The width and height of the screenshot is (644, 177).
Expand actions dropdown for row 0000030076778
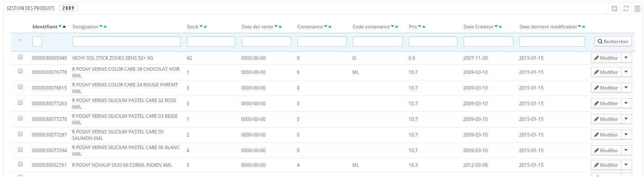tap(626, 72)
